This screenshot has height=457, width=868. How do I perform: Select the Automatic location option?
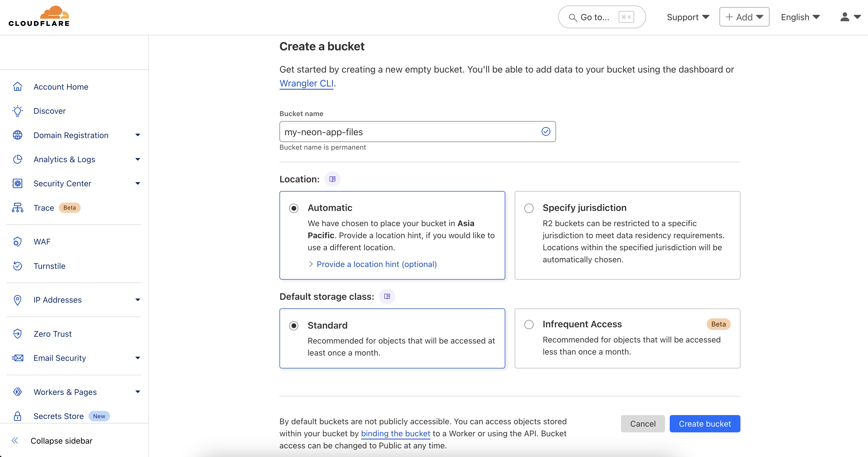tap(294, 208)
